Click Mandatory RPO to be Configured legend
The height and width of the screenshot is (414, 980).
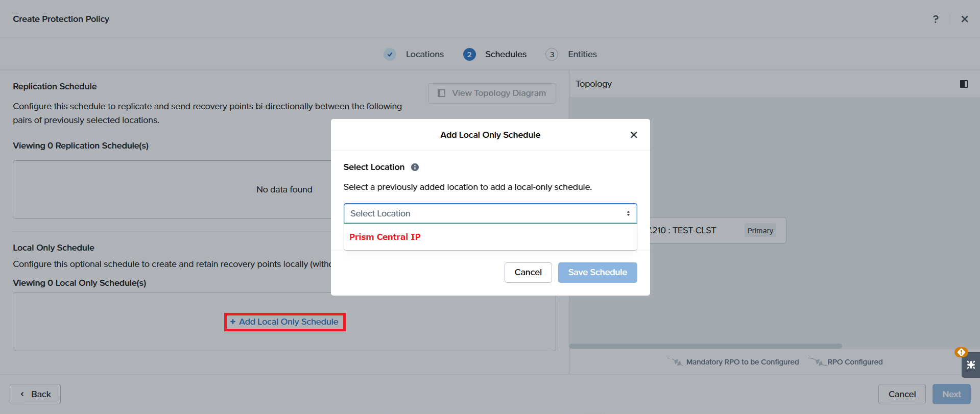pyautogui.click(x=733, y=362)
